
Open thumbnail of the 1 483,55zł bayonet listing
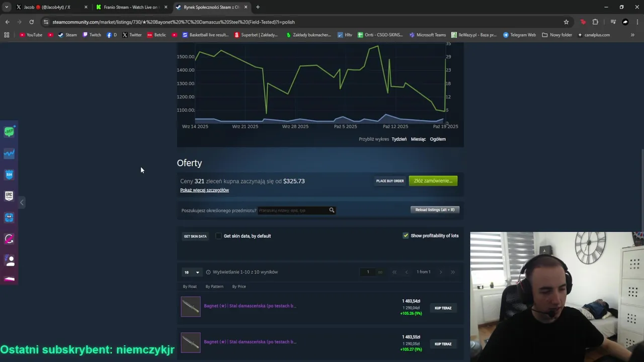point(191,342)
